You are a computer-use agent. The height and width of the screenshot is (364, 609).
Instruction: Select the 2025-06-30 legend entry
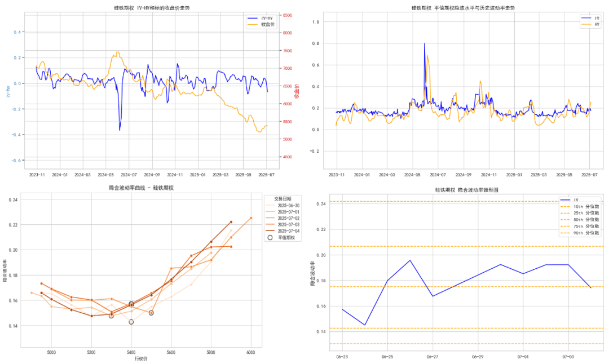pos(283,206)
